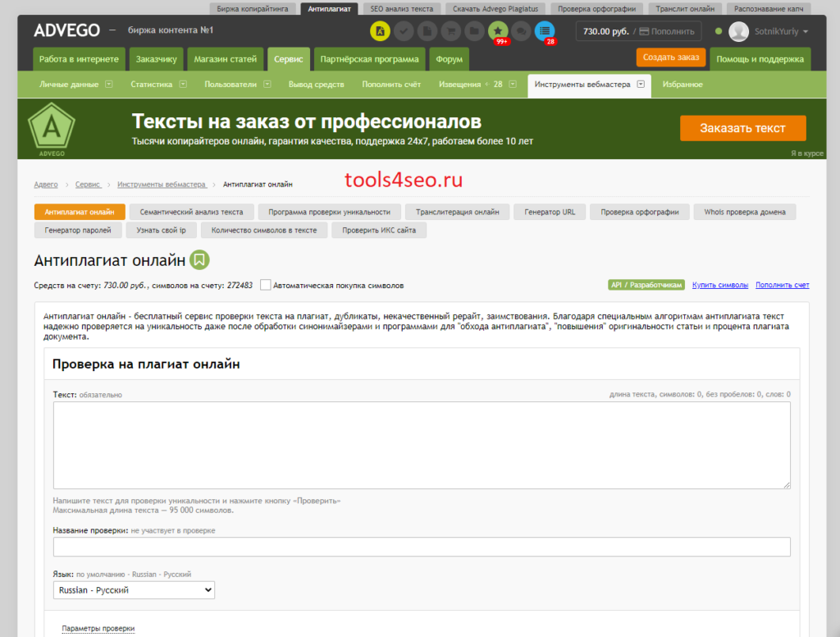Open the shopping cart icon
Screen dimensions: 840x637
pyautogui.click(x=451, y=31)
